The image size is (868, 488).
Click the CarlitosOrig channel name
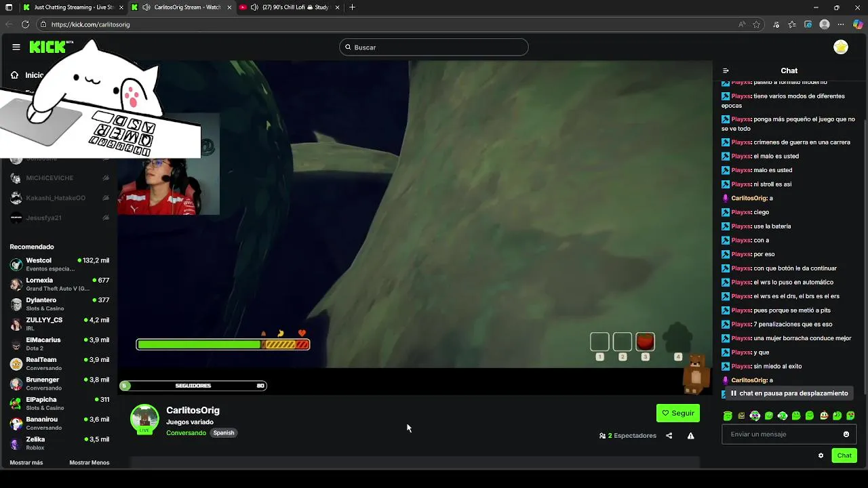[193, 410]
